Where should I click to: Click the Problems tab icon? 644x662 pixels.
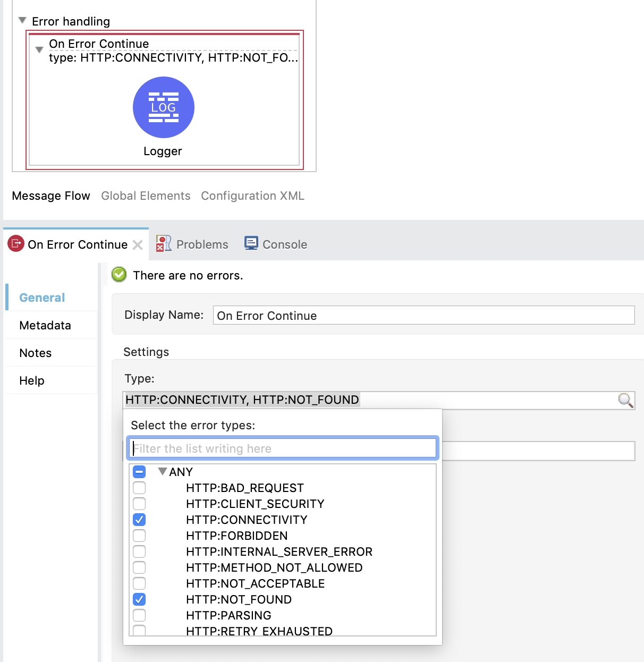pos(163,244)
